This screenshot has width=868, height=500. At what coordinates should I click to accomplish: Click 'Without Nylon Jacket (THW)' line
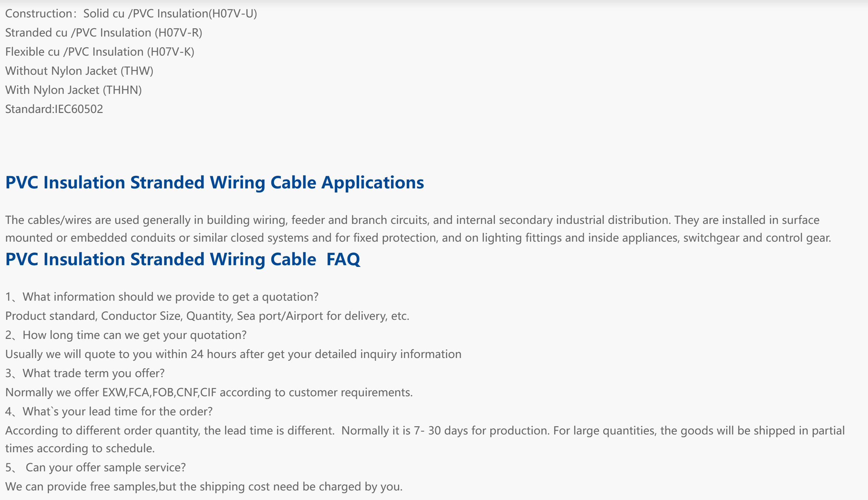tap(79, 71)
